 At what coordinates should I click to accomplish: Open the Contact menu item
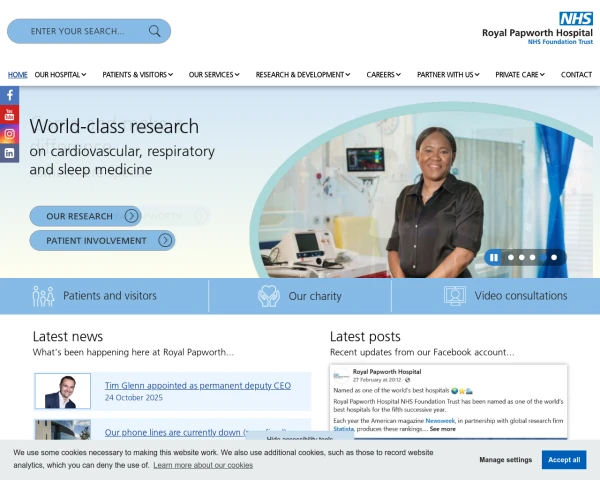tap(576, 75)
